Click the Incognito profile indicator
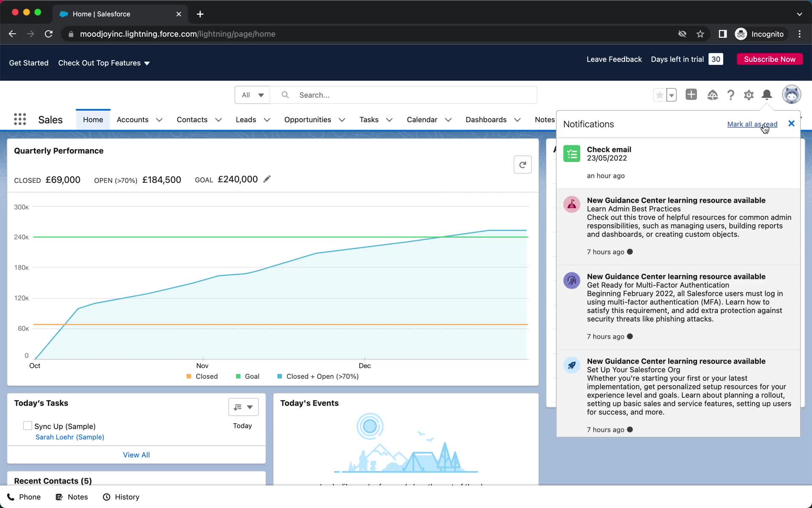Screen dimensions: 812x508 pyautogui.click(x=761, y=34)
